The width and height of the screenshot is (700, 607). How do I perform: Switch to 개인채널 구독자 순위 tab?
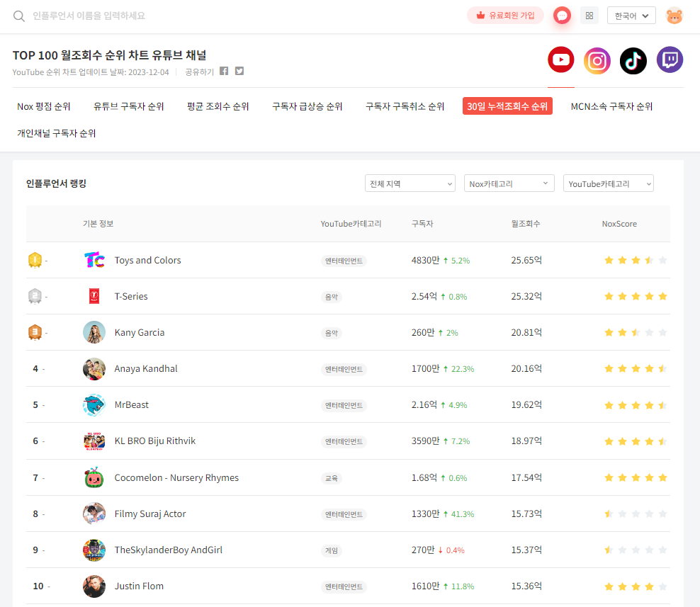coord(56,133)
